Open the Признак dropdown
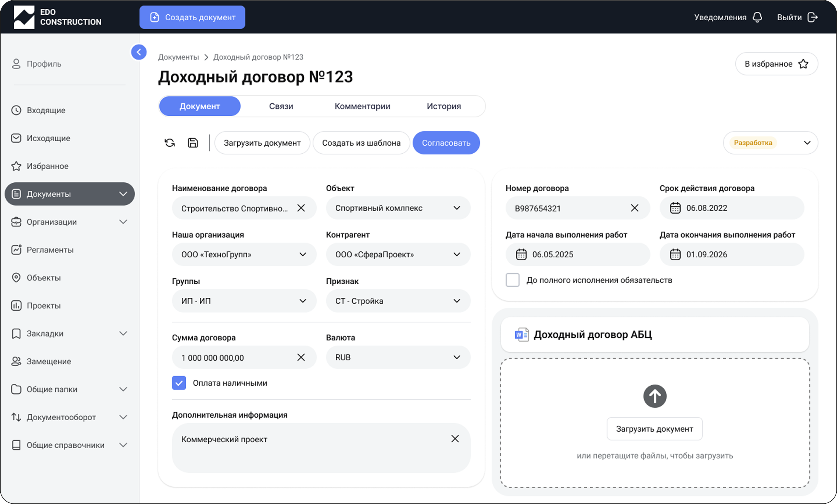 pos(398,301)
